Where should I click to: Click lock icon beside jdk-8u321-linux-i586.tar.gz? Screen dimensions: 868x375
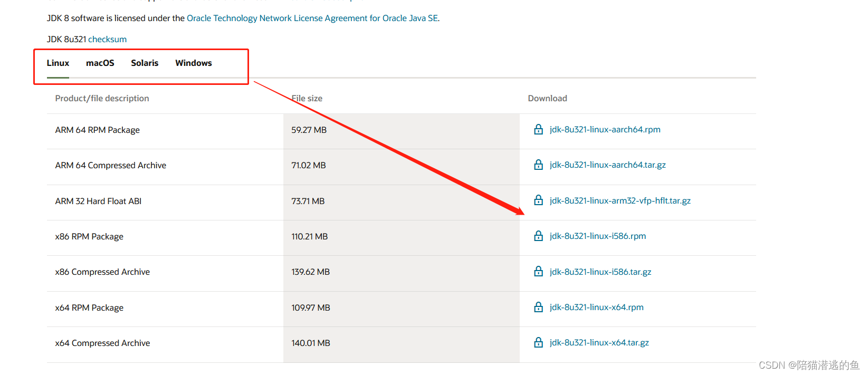click(538, 272)
